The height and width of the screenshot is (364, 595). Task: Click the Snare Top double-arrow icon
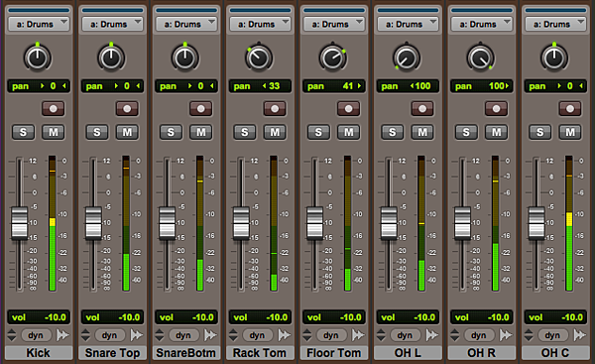point(137,335)
